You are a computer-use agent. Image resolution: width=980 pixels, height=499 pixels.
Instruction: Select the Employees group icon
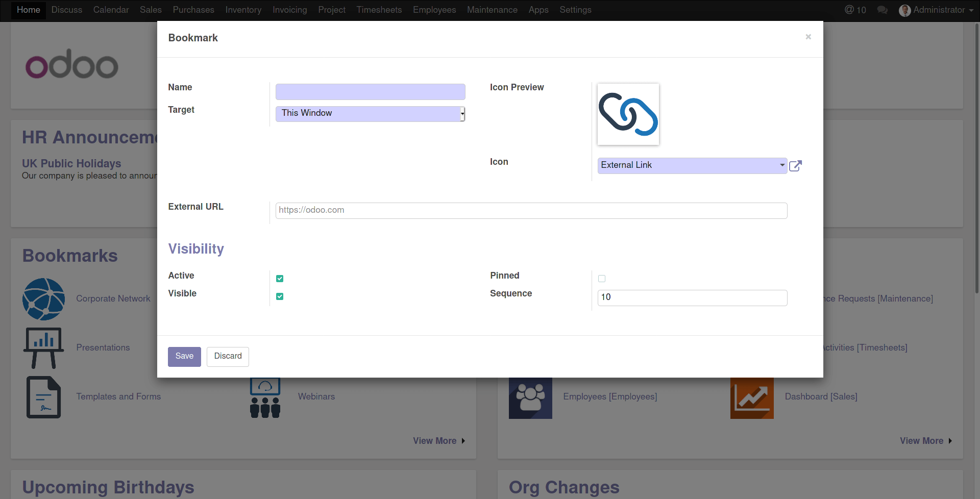pos(530,397)
